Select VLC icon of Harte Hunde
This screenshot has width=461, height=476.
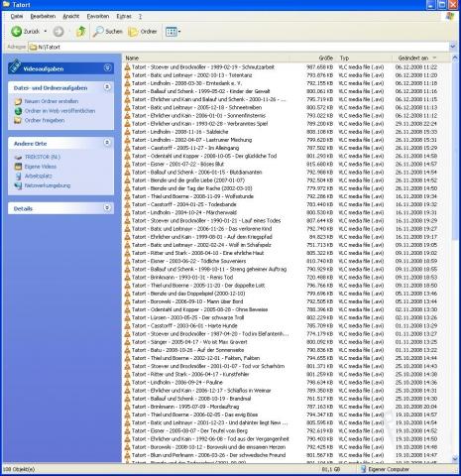(127, 325)
